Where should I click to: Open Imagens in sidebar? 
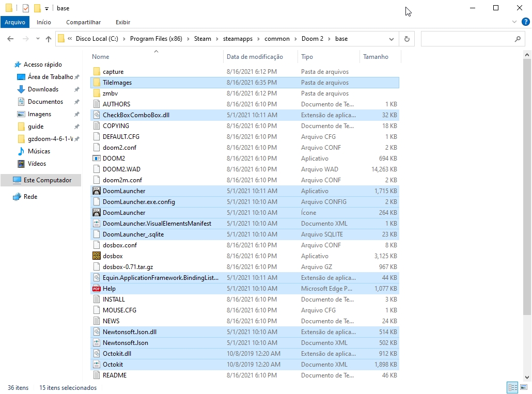point(39,114)
